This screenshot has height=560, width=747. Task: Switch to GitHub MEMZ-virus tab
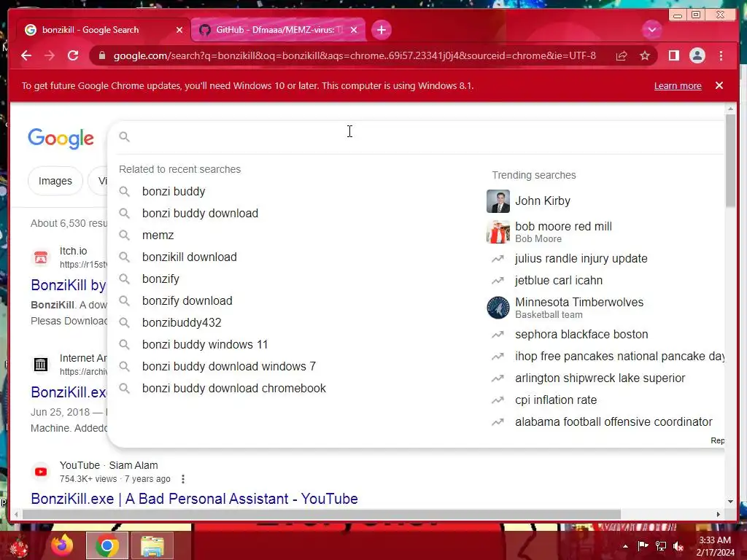[278, 30]
